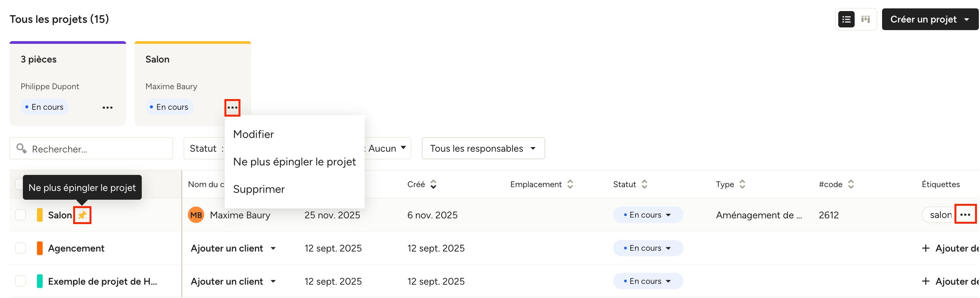Focus the Rechercher search field
980x298 pixels.
(x=99, y=149)
